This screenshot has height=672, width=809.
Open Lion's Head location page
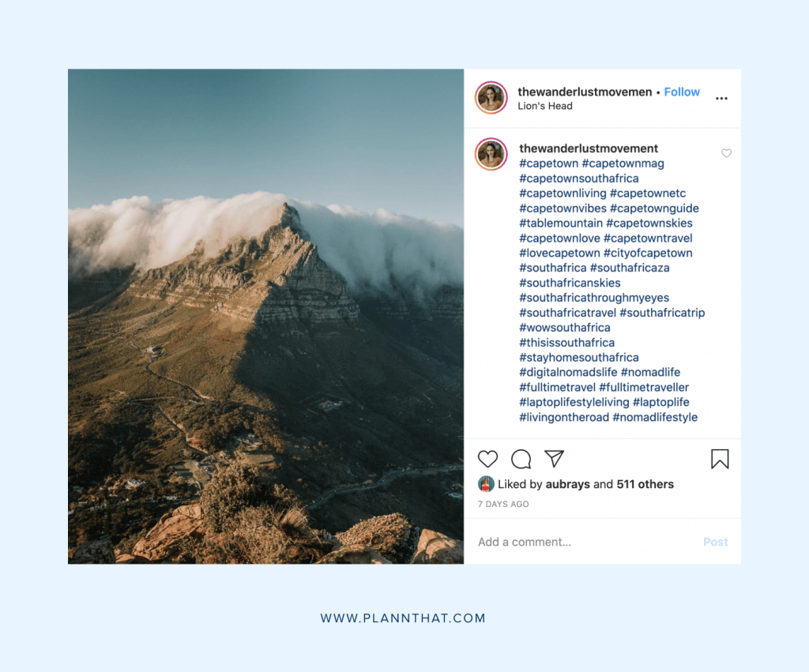(x=545, y=106)
